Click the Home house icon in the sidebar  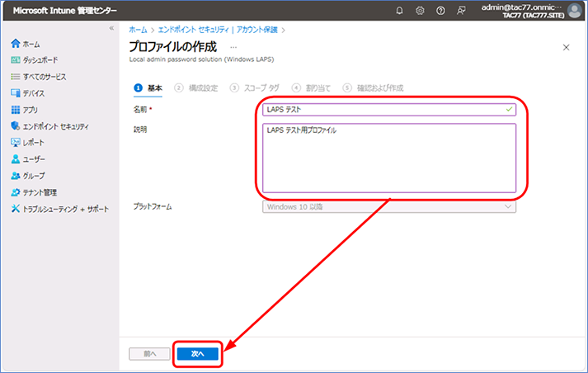pyautogui.click(x=16, y=44)
